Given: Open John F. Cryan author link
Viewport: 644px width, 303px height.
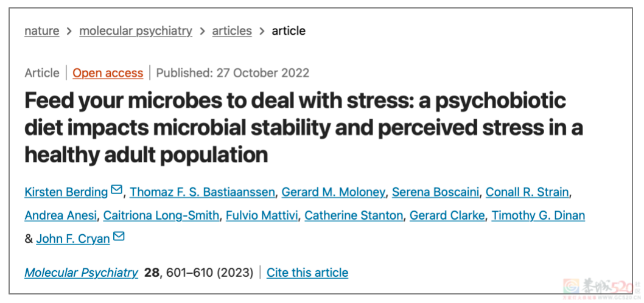Looking at the screenshot, I should [x=73, y=239].
